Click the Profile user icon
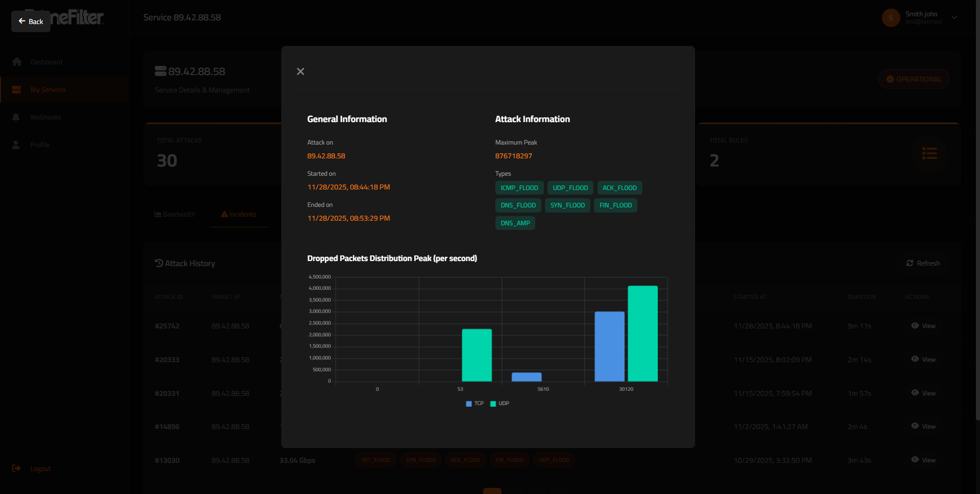 click(x=16, y=145)
